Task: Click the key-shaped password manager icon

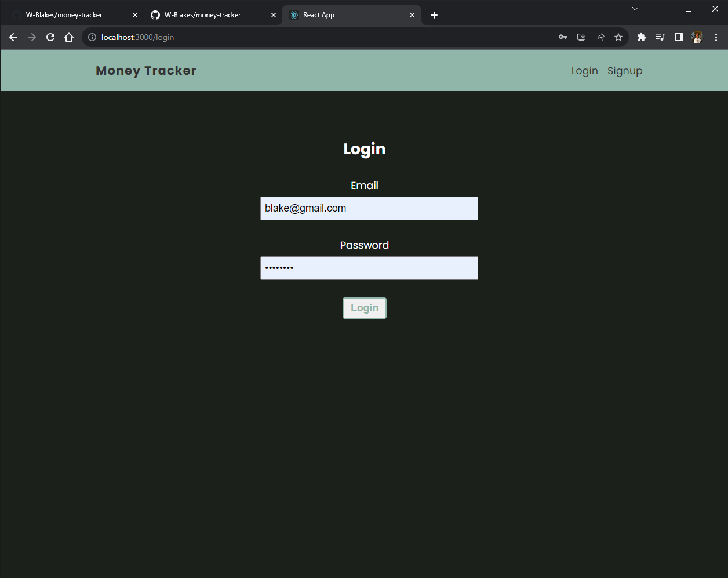Action: pos(562,37)
